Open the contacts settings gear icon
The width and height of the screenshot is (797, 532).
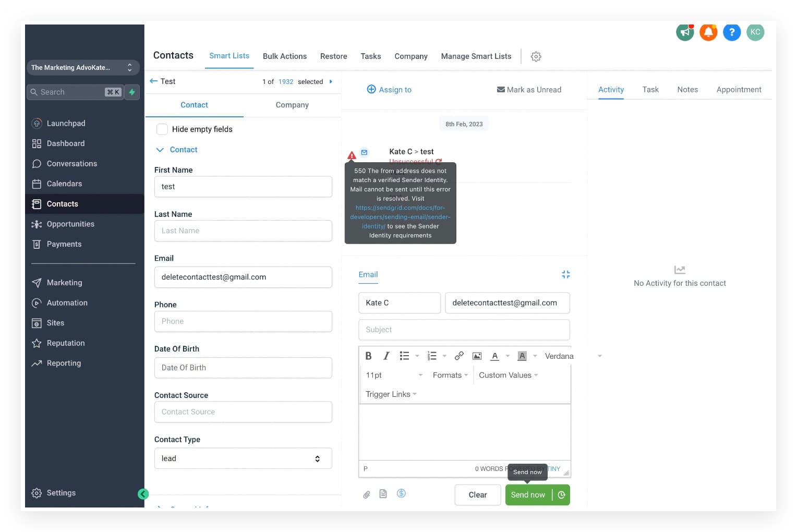tap(536, 56)
